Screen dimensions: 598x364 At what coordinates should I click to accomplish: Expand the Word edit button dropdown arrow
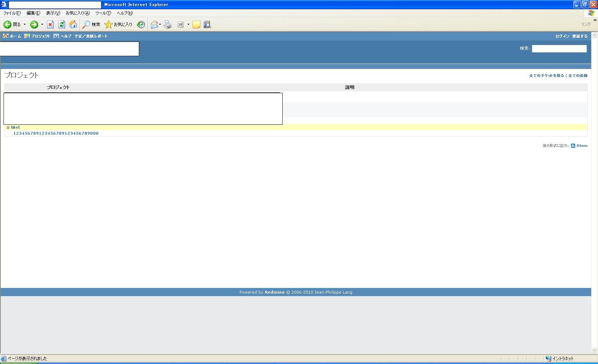[188, 25]
